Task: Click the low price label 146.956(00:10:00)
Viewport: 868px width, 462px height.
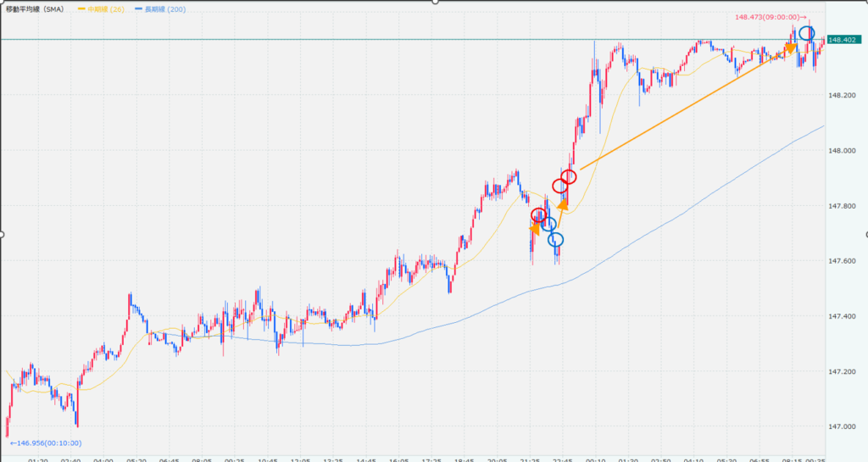Action: tap(44, 443)
